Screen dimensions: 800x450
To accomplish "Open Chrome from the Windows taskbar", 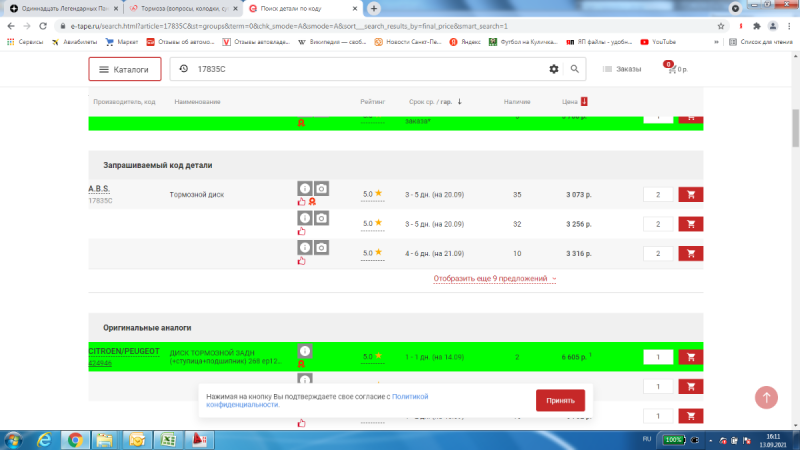I will coord(74,439).
